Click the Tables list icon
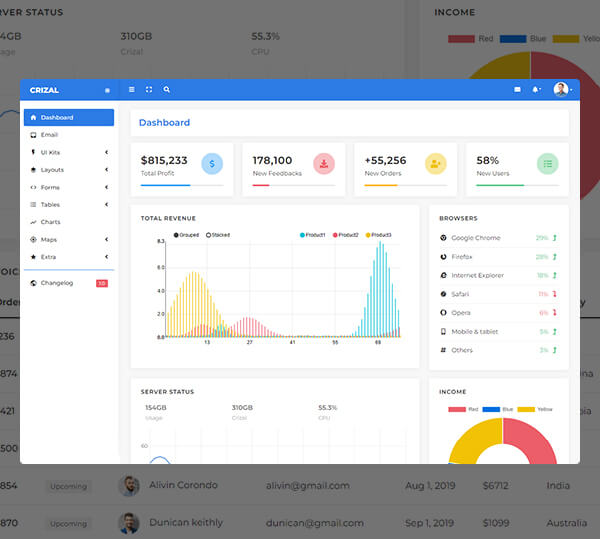The height and width of the screenshot is (539, 600). click(x=33, y=205)
